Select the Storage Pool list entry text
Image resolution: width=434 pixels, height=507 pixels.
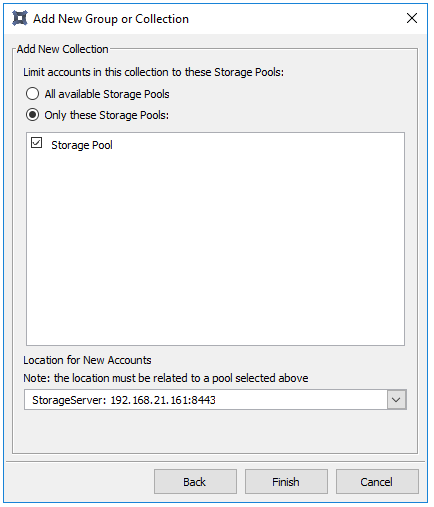pos(82,145)
